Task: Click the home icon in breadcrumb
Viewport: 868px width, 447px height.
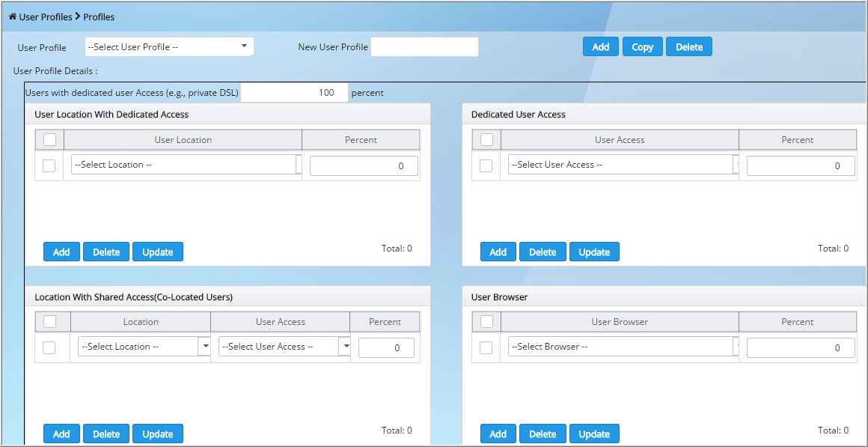Action: 12,16
